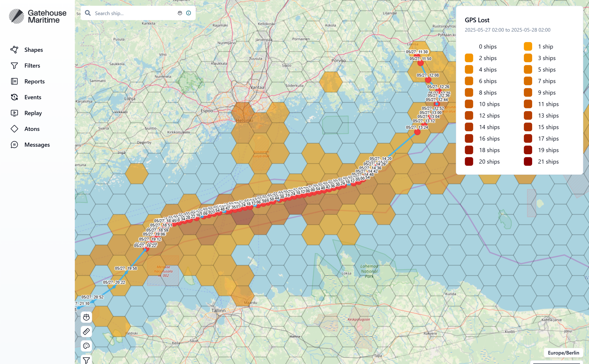This screenshot has width=589, height=364.
Task: Click the '8 ships' legend label
Action: 488,93
